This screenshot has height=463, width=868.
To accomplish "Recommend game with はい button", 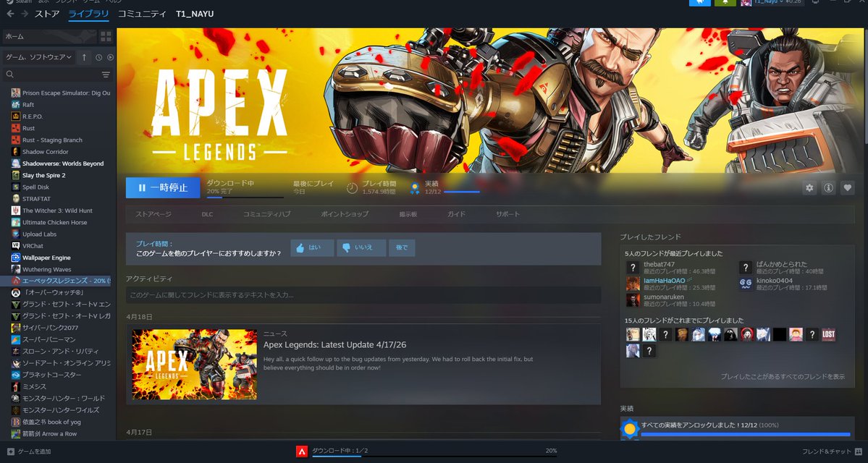I will (312, 248).
